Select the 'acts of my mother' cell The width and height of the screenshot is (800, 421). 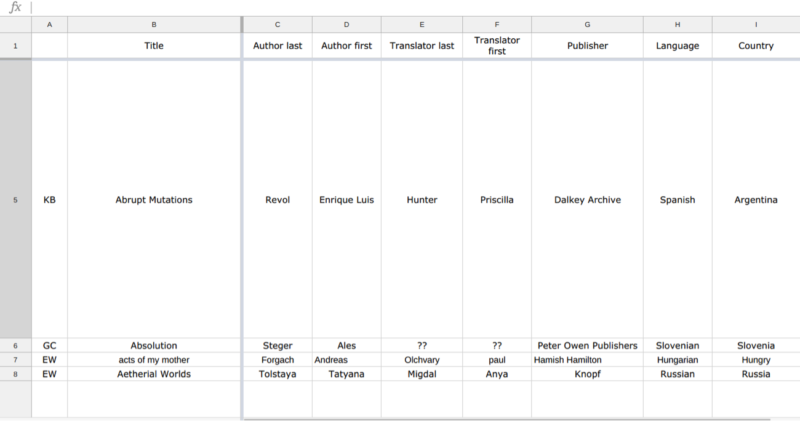coord(154,360)
